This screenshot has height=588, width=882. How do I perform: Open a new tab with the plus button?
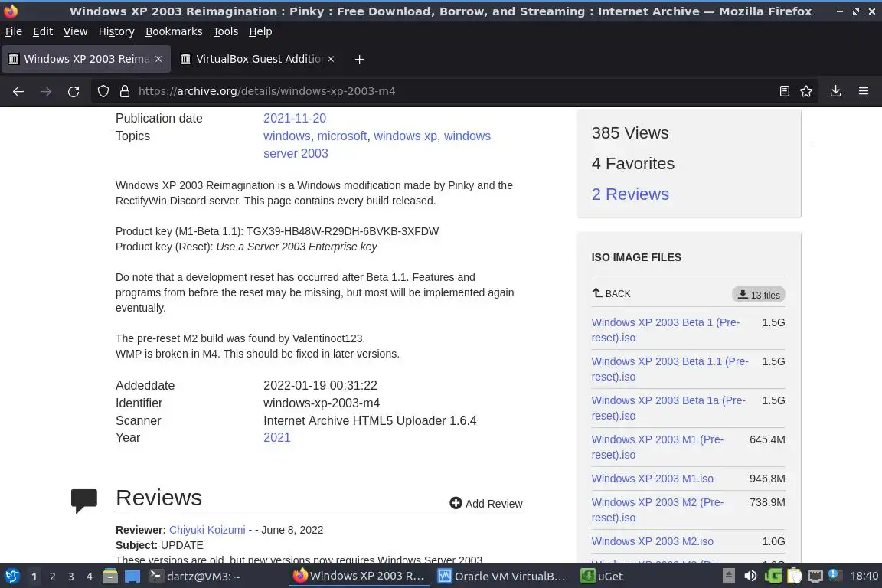(359, 59)
